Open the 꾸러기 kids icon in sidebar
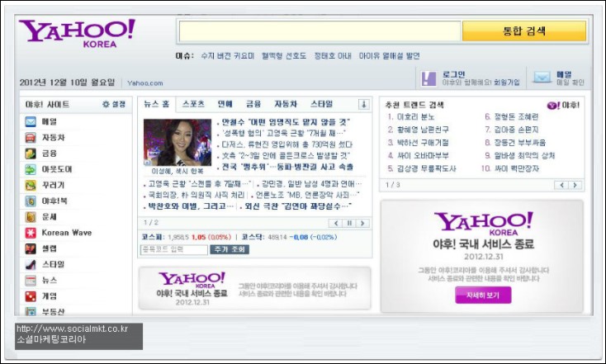Viewport: 606px width, 364px height. click(x=31, y=185)
